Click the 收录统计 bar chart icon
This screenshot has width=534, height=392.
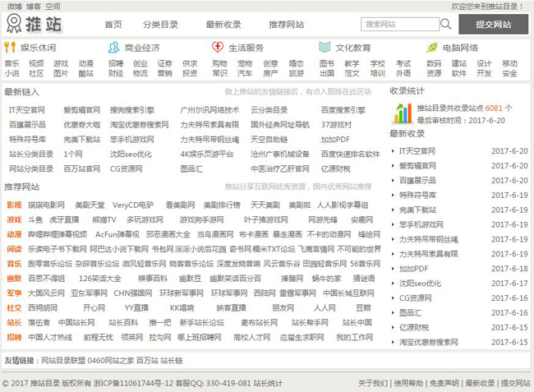pos(402,113)
